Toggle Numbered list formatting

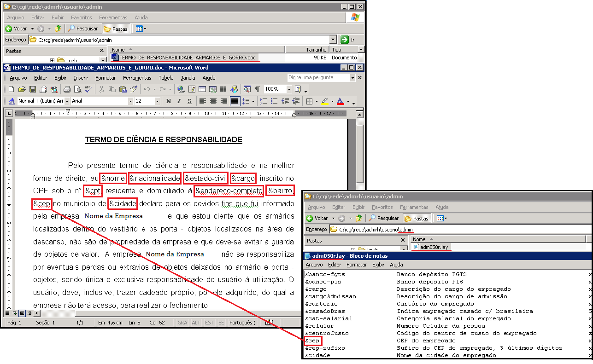pyautogui.click(x=263, y=101)
